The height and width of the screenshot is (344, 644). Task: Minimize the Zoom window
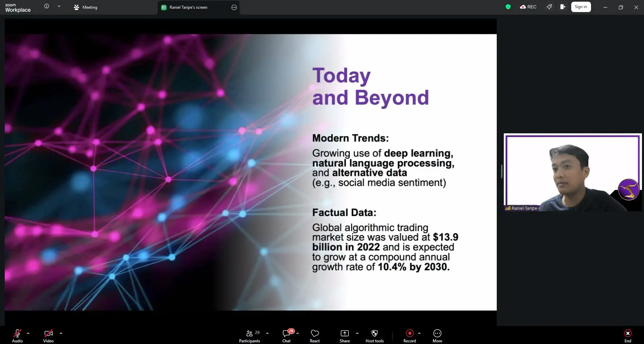(x=605, y=7)
